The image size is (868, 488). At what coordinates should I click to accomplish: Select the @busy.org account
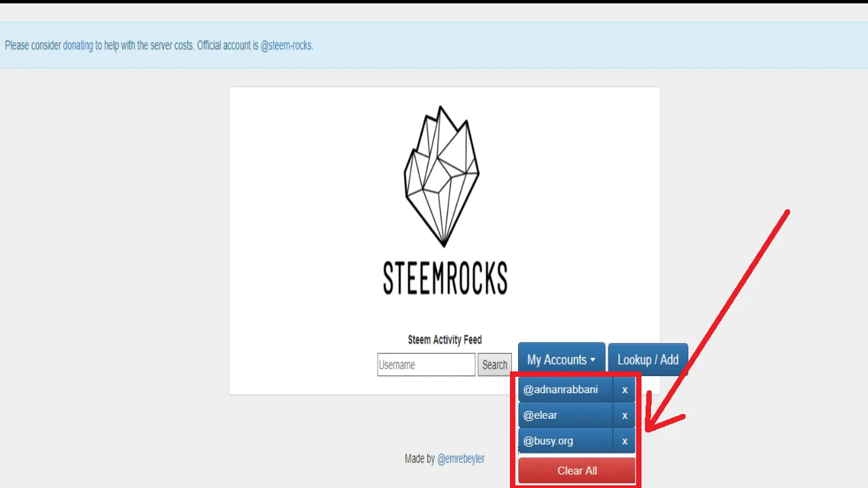566,441
